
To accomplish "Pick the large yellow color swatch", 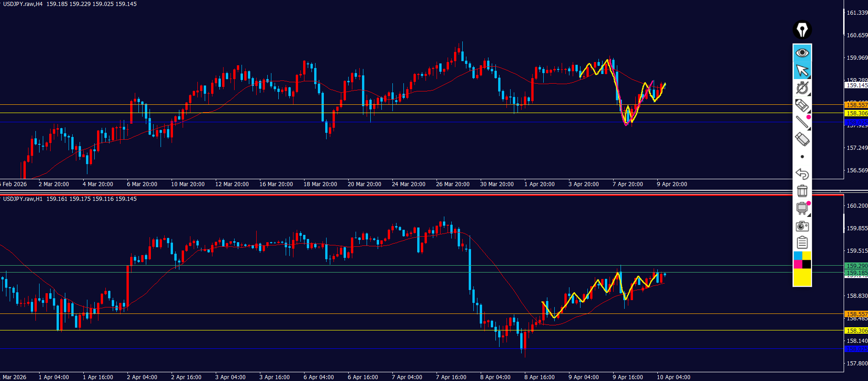I will [x=802, y=277].
